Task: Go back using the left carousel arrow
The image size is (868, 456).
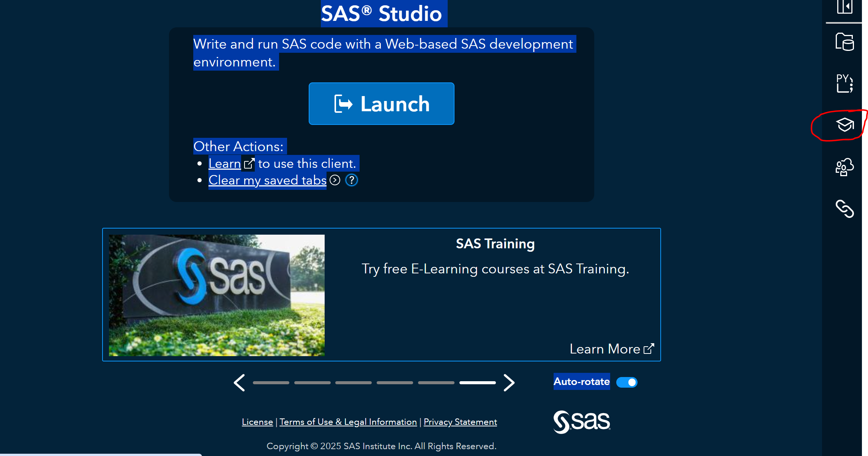Action: coord(239,383)
